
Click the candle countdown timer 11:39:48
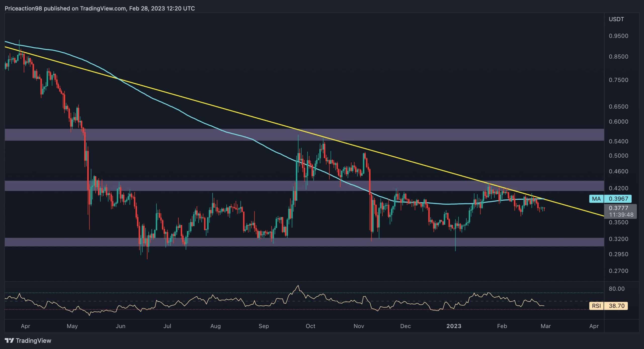pyautogui.click(x=621, y=215)
